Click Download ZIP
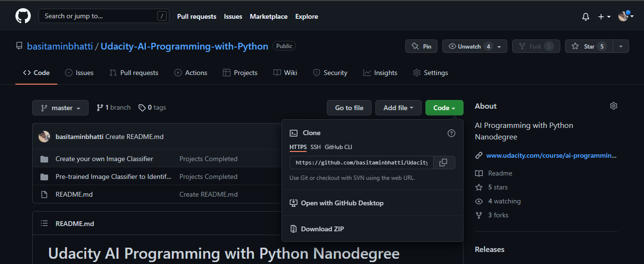The image size is (644, 264). click(x=322, y=229)
